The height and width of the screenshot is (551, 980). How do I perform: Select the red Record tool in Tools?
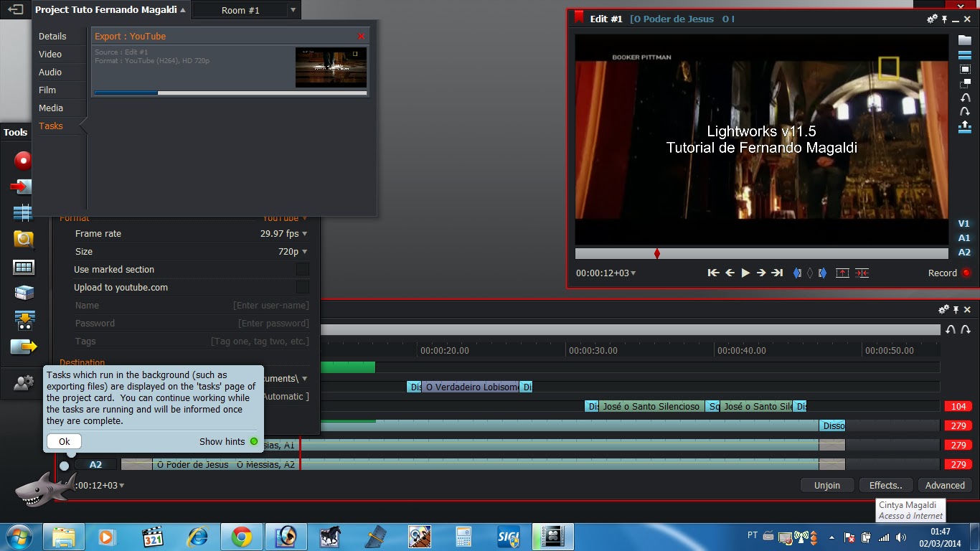point(23,161)
